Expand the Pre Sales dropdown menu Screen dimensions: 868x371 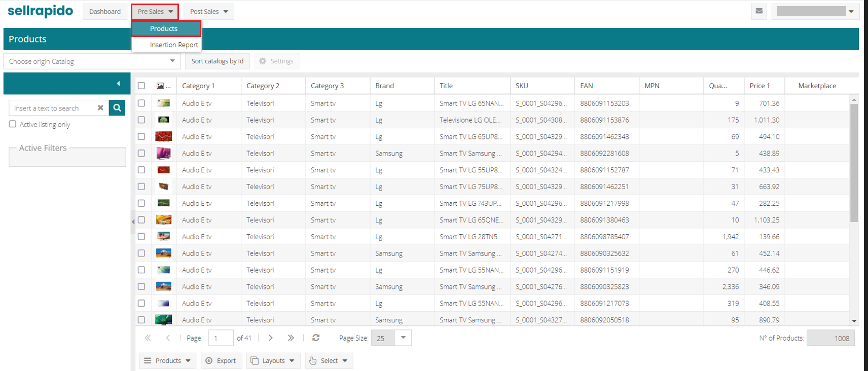tap(155, 12)
